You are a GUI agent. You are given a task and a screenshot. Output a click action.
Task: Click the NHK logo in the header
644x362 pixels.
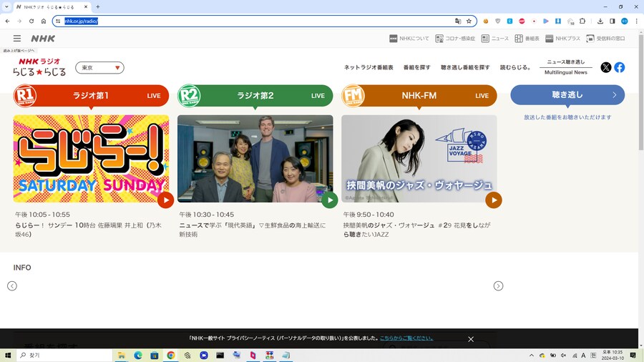pyautogui.click(x=43, y=38)
